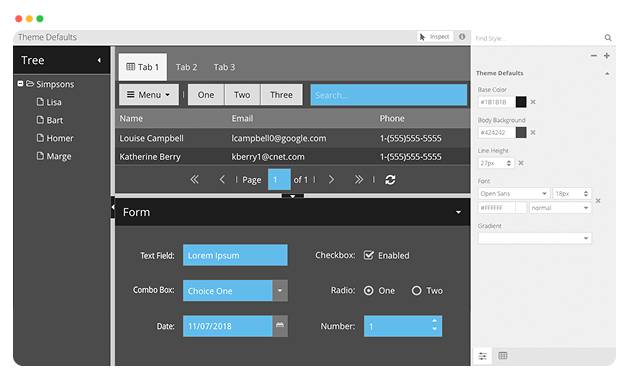Select the radio button One
The width and height of the screenshot is (629, 381).
[x=368, y=290]
